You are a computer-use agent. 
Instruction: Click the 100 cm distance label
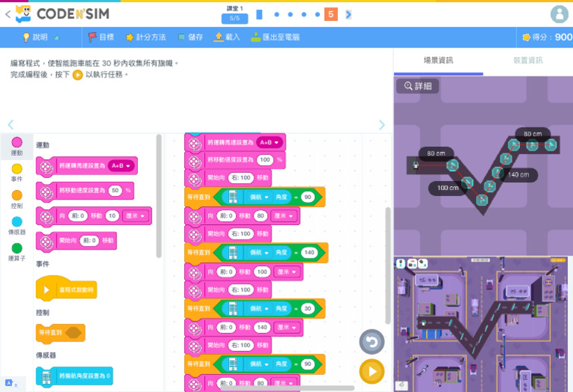(448, 188)
